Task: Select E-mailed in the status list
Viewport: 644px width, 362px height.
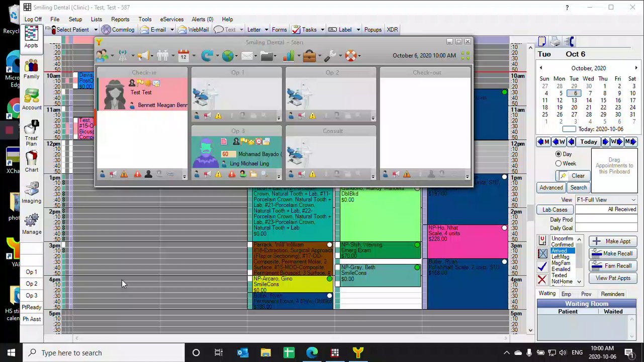Action: pyautogui.click(x=562, y=269)
